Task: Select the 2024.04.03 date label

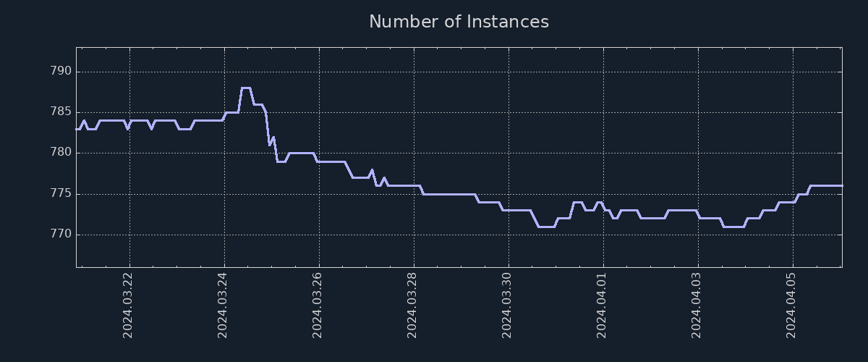Action: pos(697,305)
